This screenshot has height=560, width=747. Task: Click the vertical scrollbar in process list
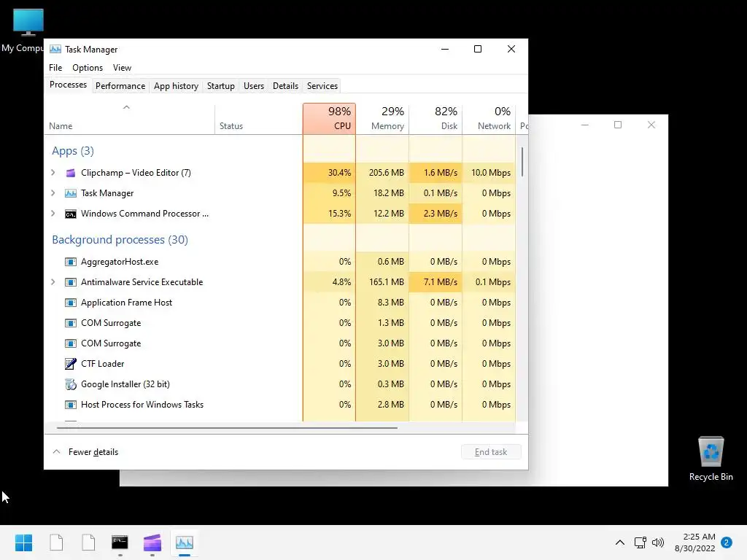point(522,162)
